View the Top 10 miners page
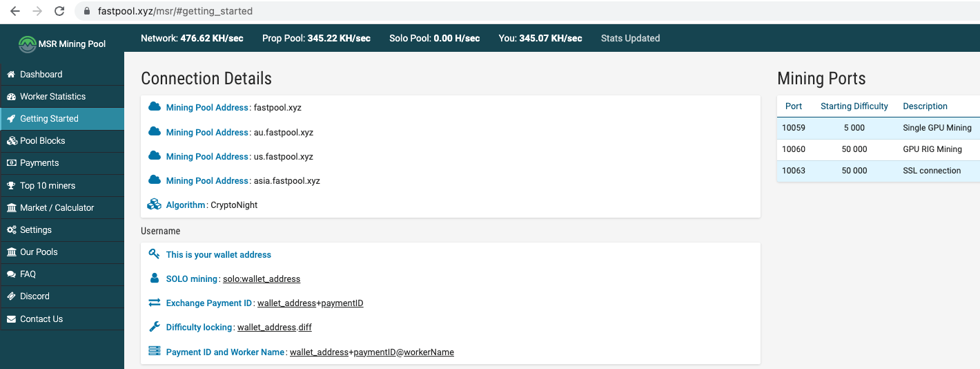The image size is (980, 369). click(x=62, y=186)
